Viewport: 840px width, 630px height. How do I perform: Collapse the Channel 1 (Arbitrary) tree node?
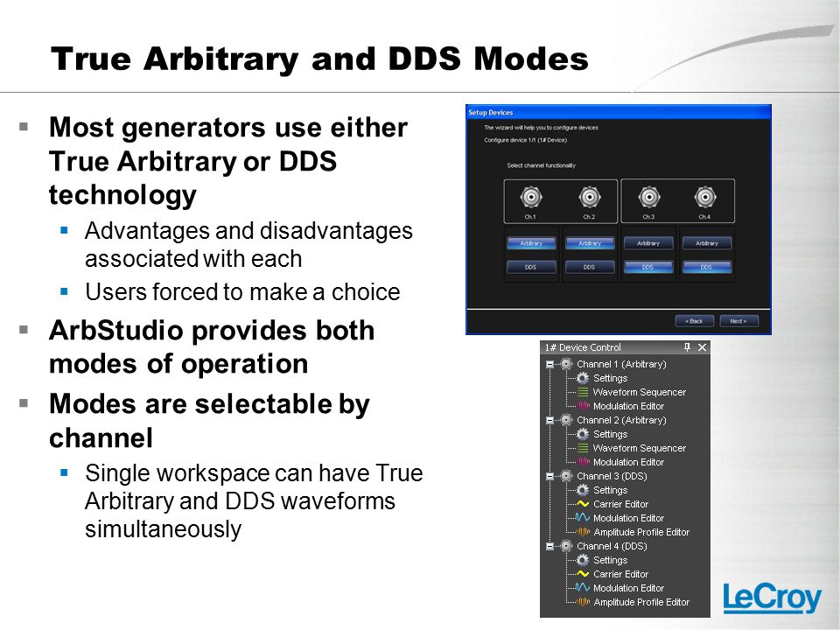(549, 364)
